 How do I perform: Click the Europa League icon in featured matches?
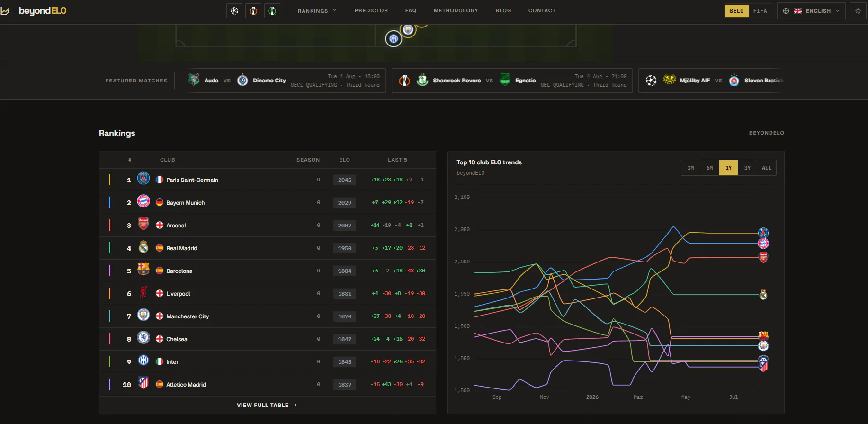[404, 81]
